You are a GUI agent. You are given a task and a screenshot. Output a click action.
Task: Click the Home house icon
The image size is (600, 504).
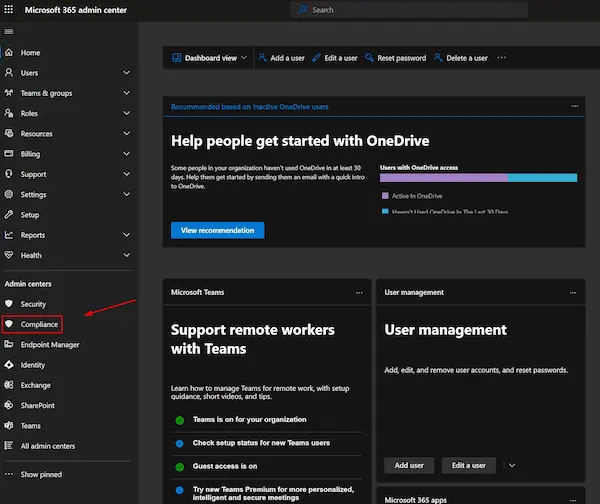click(9, 52)
